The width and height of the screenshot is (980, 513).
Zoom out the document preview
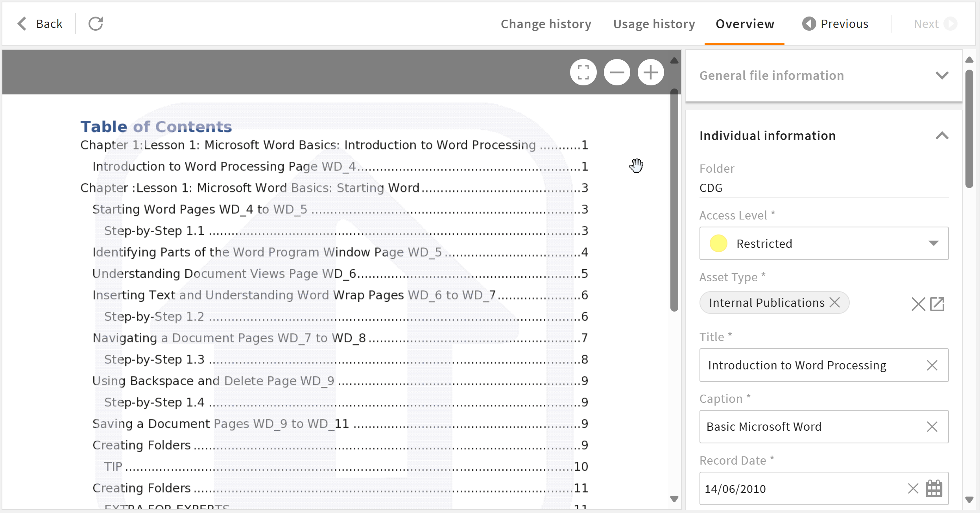click(x=617, y=72)
